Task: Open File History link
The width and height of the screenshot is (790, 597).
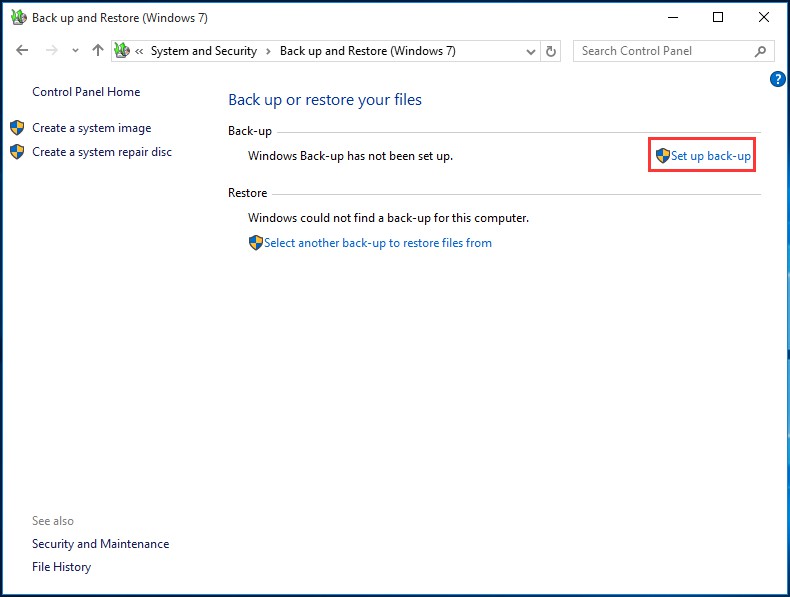Action: (x=61, y=567)
